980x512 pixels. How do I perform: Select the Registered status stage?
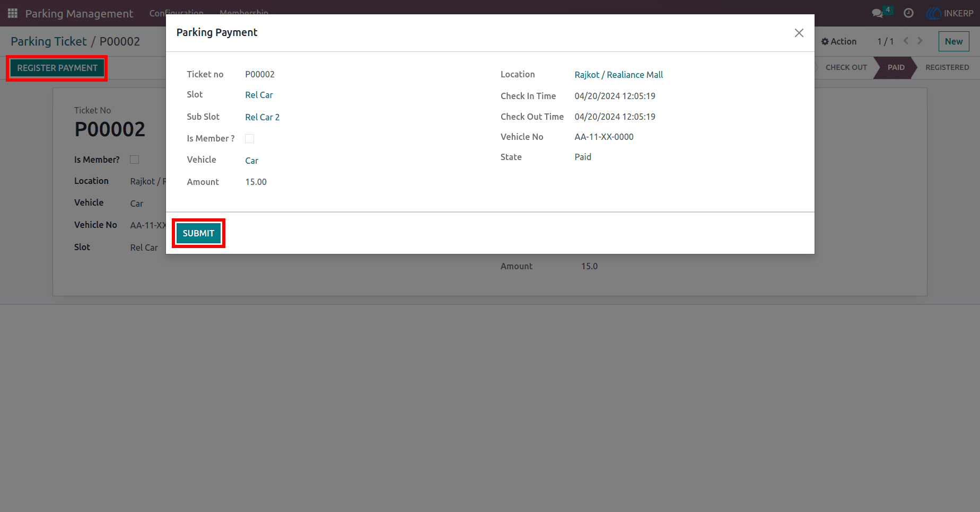coord(947,67)
